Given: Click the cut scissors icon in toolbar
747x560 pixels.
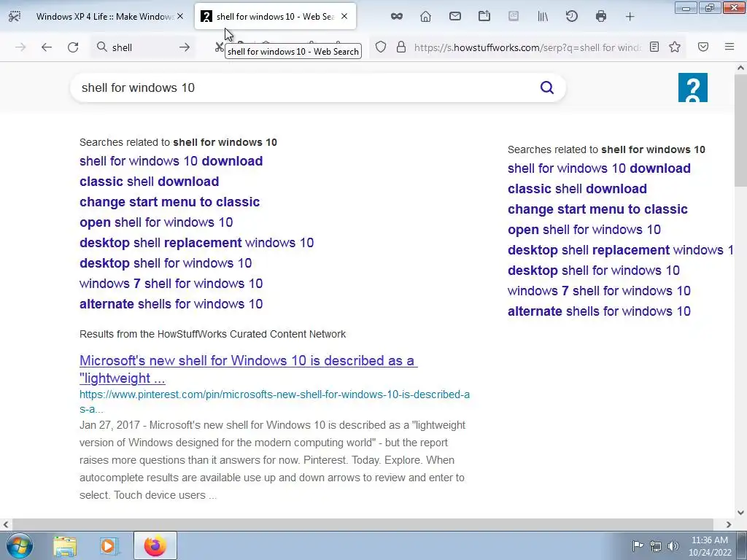Looking at the screenshot, I should pos(219,47).
